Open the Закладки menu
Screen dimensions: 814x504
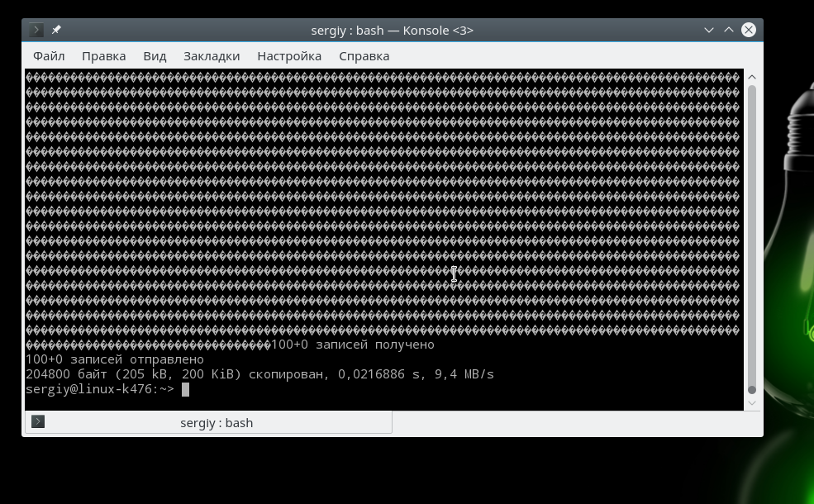click(212, 56)
